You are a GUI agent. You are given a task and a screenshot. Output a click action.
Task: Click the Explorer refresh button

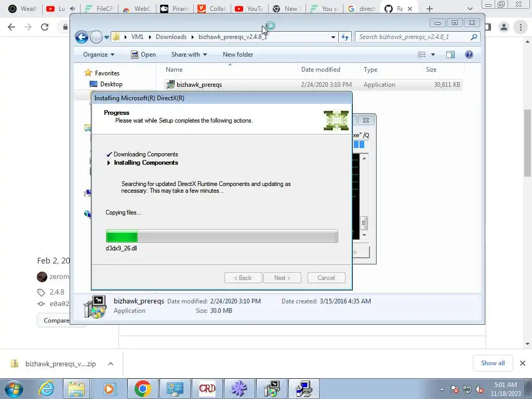345,37
